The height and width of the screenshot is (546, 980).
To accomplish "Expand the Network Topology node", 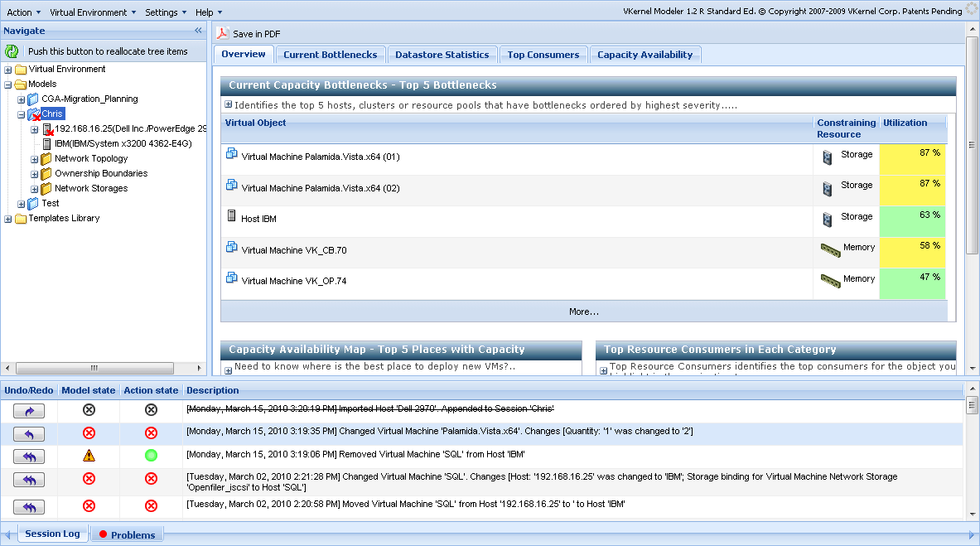I will point(34,159).
